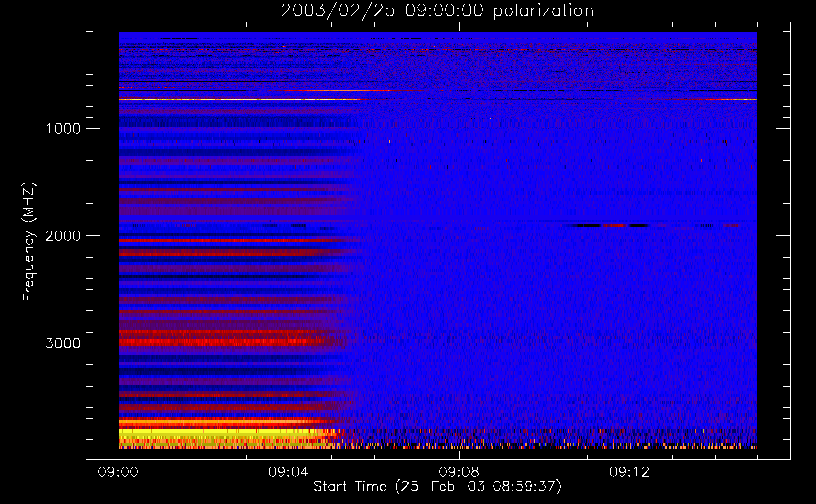Select the 'Frequency (MHZ)' axis label

pyautogui.click(x=29, y=242)
